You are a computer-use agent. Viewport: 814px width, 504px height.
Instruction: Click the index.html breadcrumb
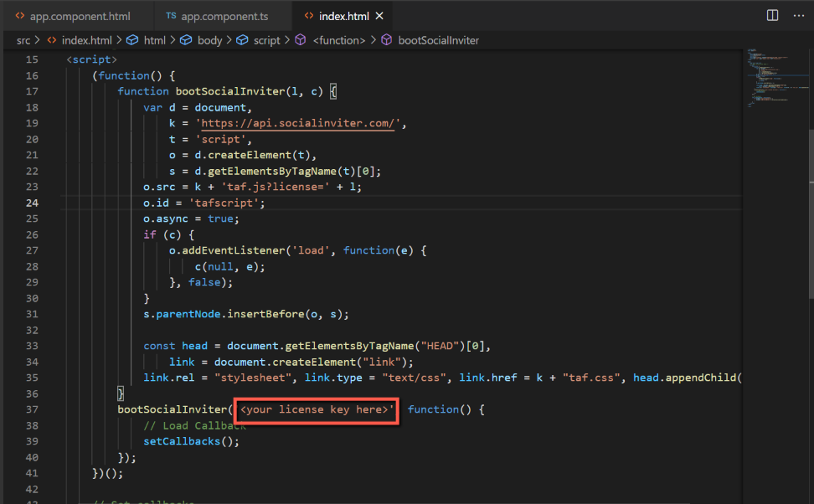coord(87,40)
